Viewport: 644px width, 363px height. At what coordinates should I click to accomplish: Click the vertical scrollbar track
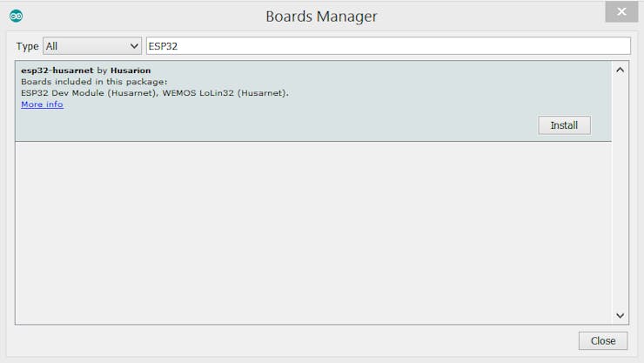[621, 193]
